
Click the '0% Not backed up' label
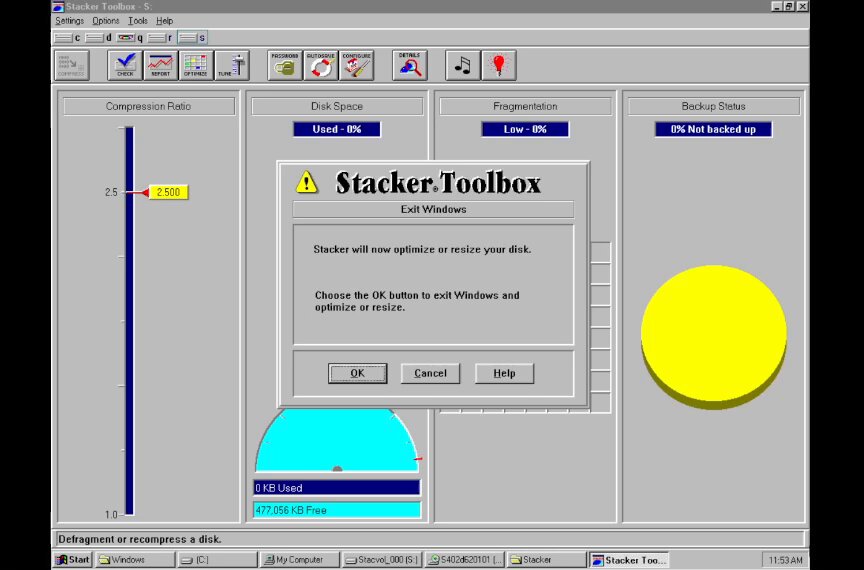click(714, 130)
